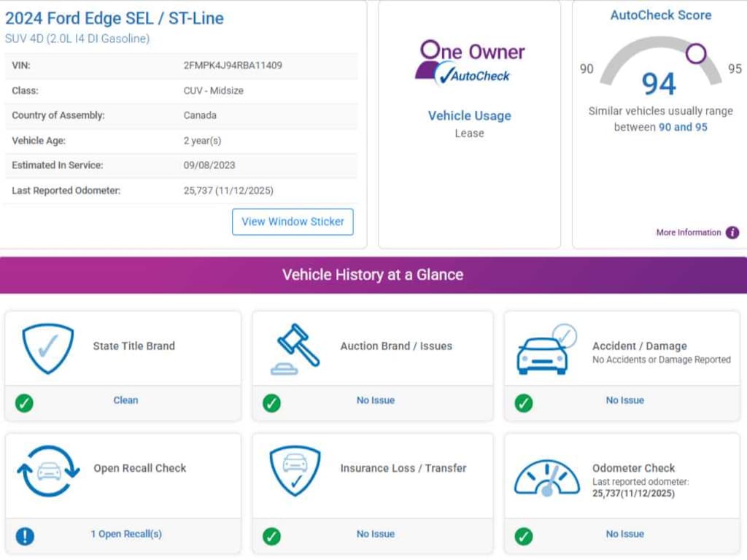Screen dimensions: 747x560
Task: Click the AutoCheck Score gauge marker
Action: pos(696,52)
